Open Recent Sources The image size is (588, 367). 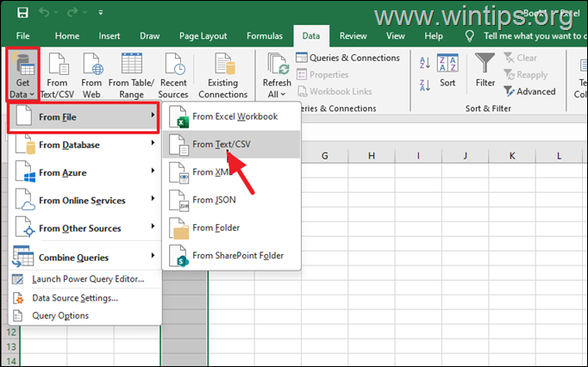point(173,66)
